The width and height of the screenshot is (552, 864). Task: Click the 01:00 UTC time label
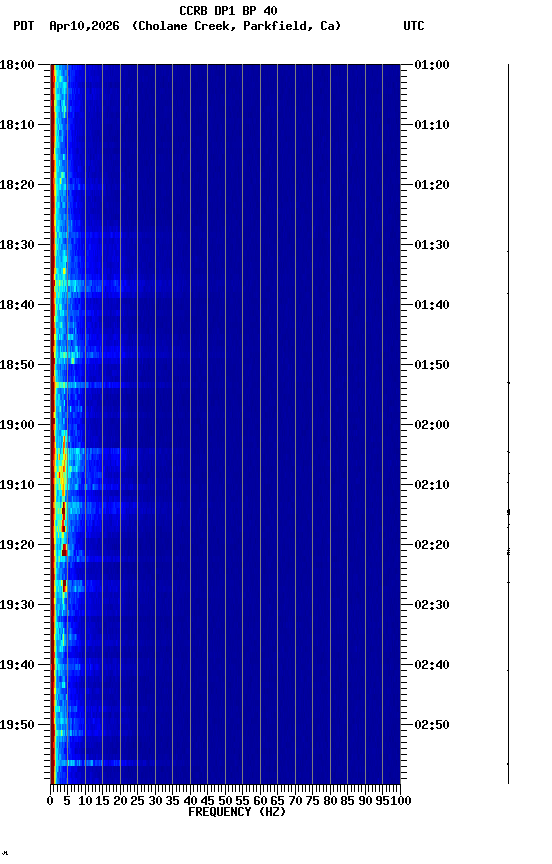(432, 65)
